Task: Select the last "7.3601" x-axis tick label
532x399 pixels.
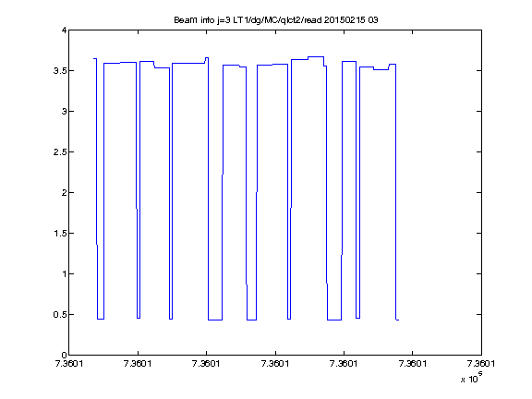Action: tap(481, 364)
